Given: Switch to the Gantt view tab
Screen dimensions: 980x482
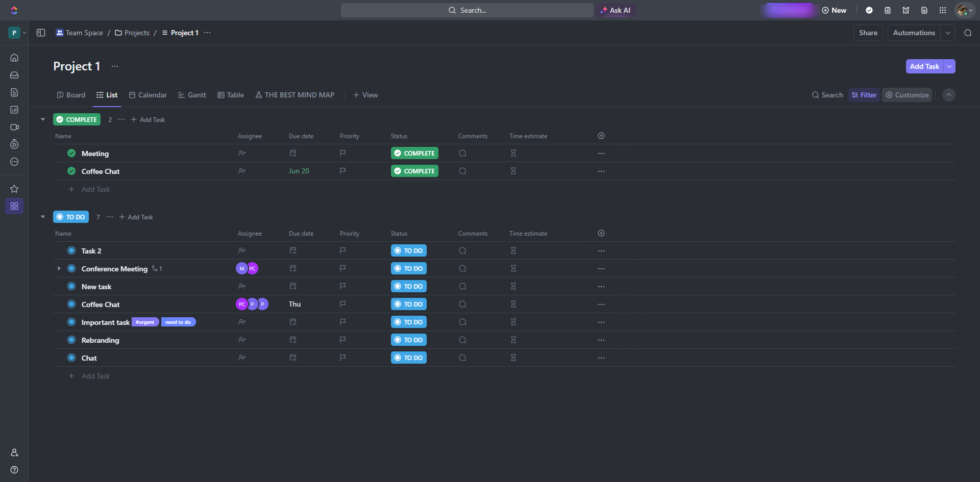Looking at the screenshot, I should [192, 95].
